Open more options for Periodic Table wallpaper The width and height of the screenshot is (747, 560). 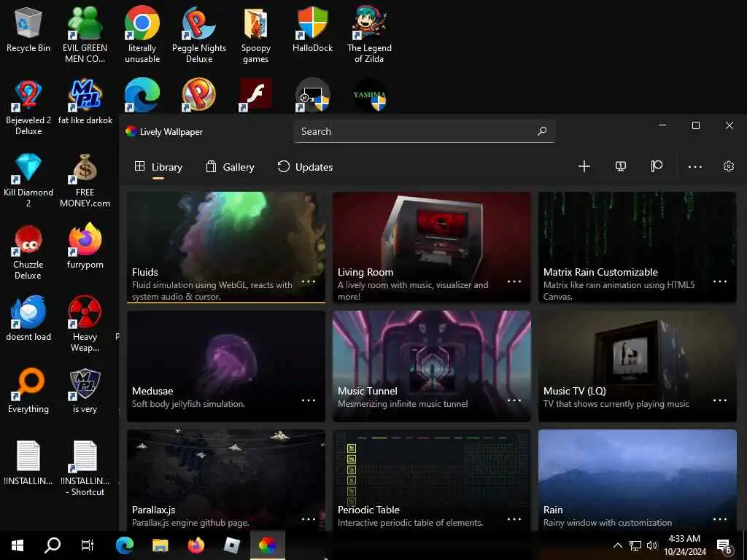tap(514, 519)
